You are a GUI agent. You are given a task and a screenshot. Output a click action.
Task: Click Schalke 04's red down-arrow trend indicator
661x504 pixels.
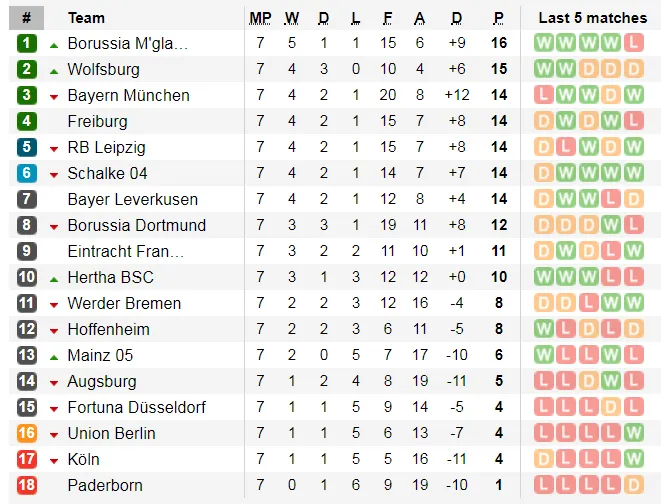point(54,174)
